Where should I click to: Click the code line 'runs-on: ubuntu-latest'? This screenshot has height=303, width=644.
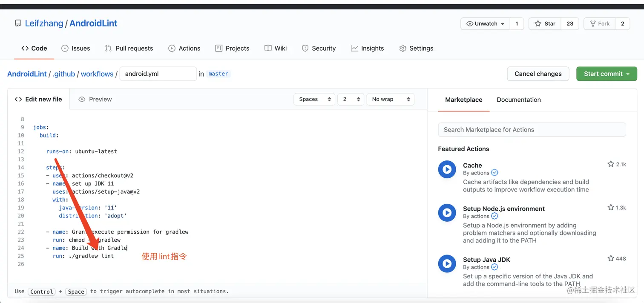tap(81, 151)
